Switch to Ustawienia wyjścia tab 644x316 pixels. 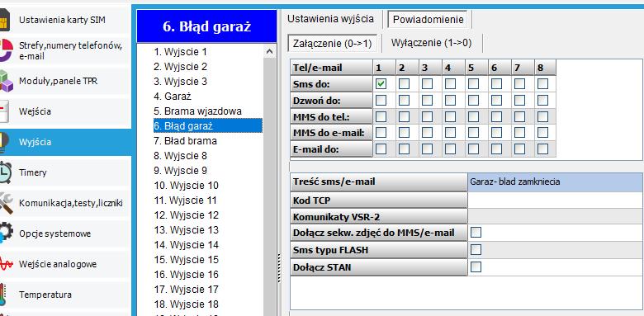(330, 19)
